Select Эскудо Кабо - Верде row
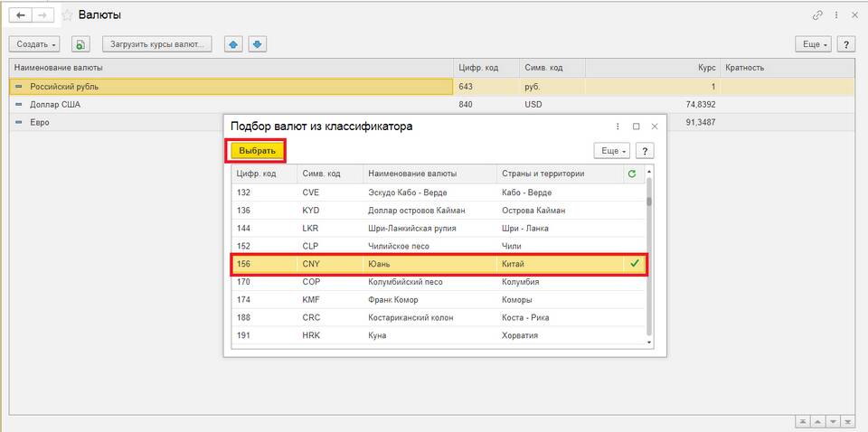The width and height of the screenshot is (868, 432). [x=439, y=193]
